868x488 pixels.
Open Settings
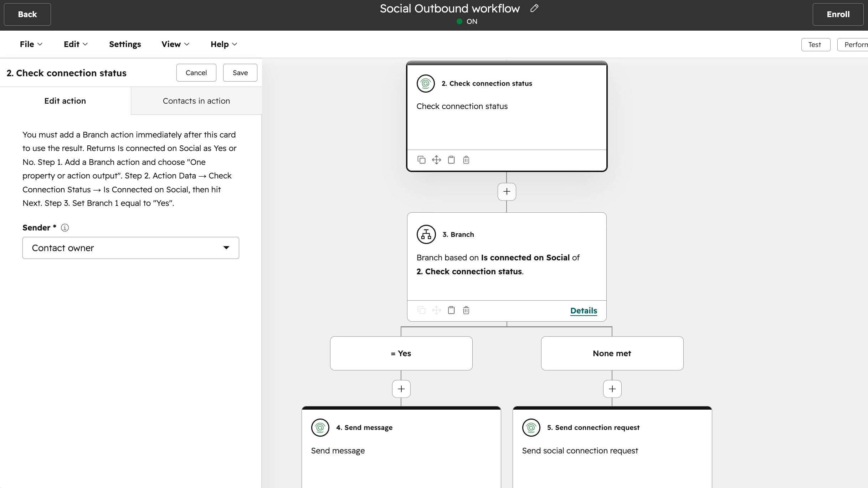tap(125, 44)
